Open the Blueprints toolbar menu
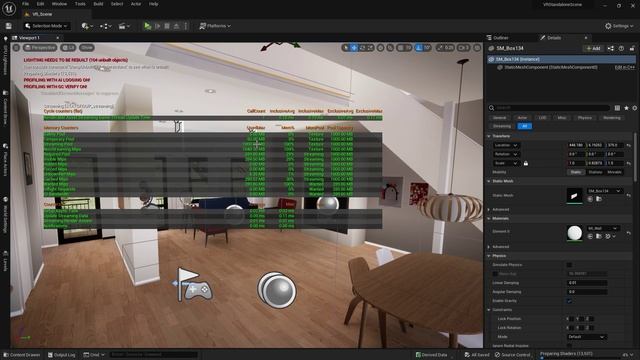This screenshot has height=360, width=640. click(106, 26)
